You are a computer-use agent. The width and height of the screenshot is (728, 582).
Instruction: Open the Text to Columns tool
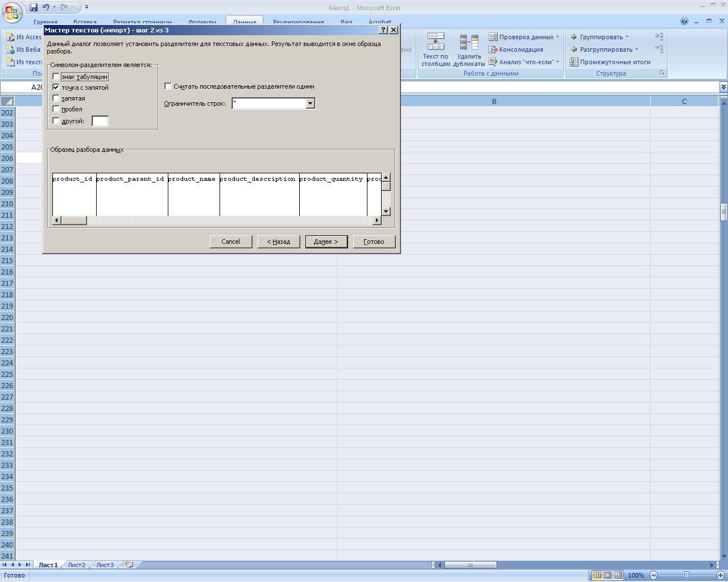436,50
